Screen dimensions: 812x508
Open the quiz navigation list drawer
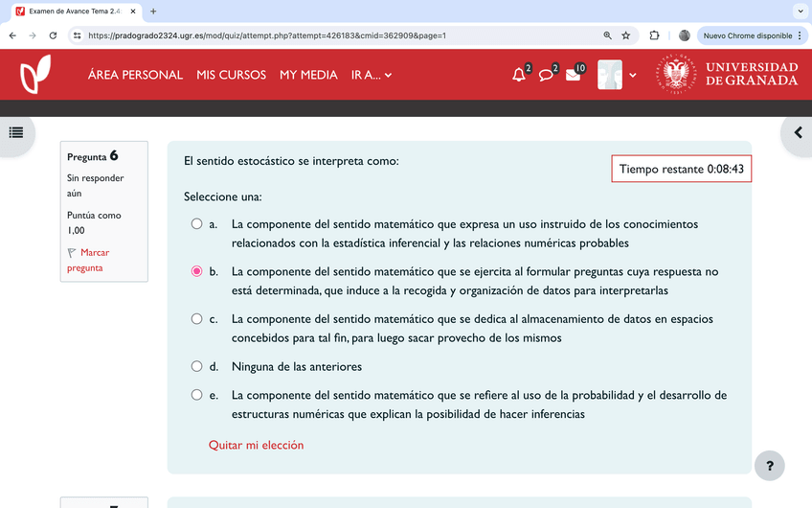(x=16, y=132)
